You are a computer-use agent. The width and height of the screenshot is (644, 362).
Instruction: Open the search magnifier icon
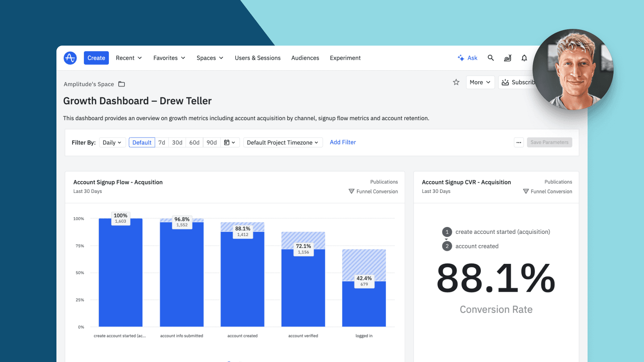pos(491,58)
